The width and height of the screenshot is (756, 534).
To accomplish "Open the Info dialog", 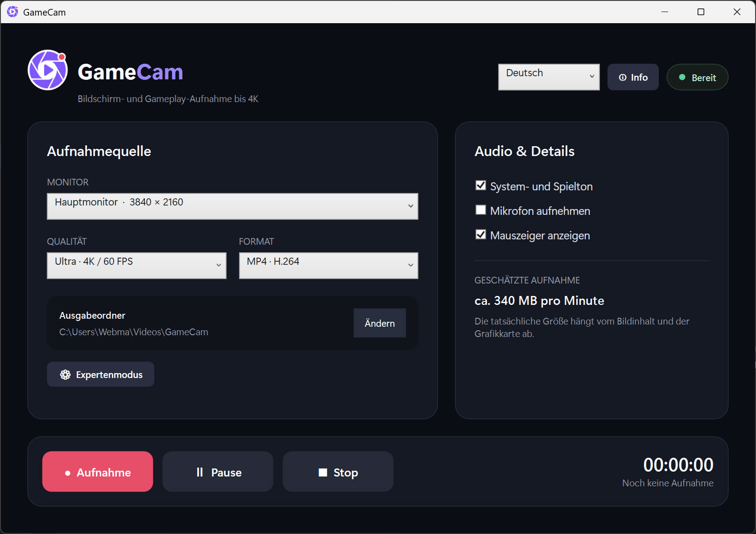I will tap(633, 77).
